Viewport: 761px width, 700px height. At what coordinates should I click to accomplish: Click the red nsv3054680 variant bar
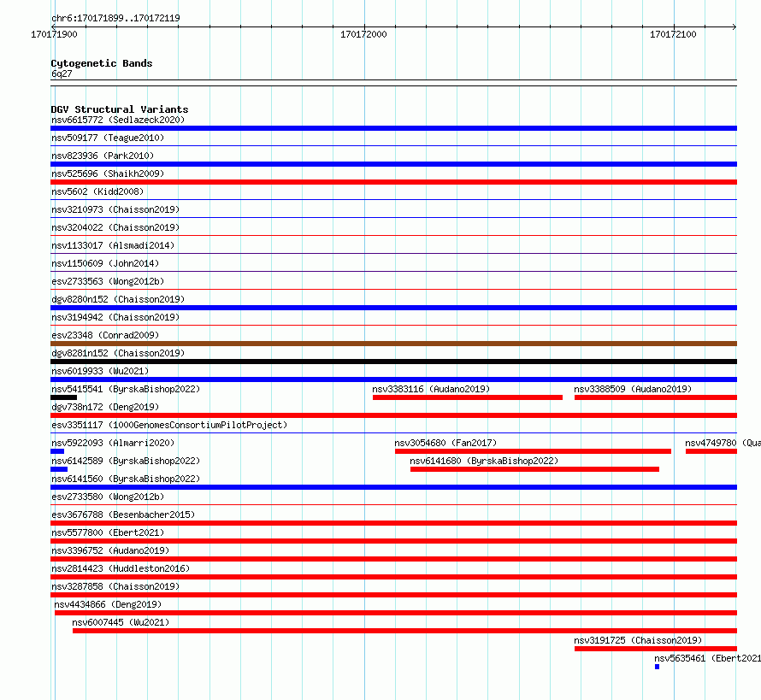[533, 451]
